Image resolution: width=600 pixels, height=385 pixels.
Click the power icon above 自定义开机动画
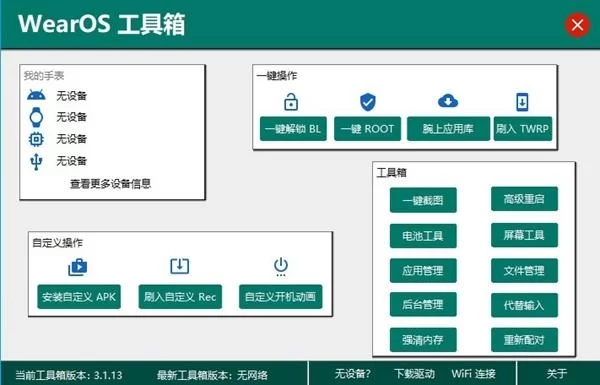281,267
